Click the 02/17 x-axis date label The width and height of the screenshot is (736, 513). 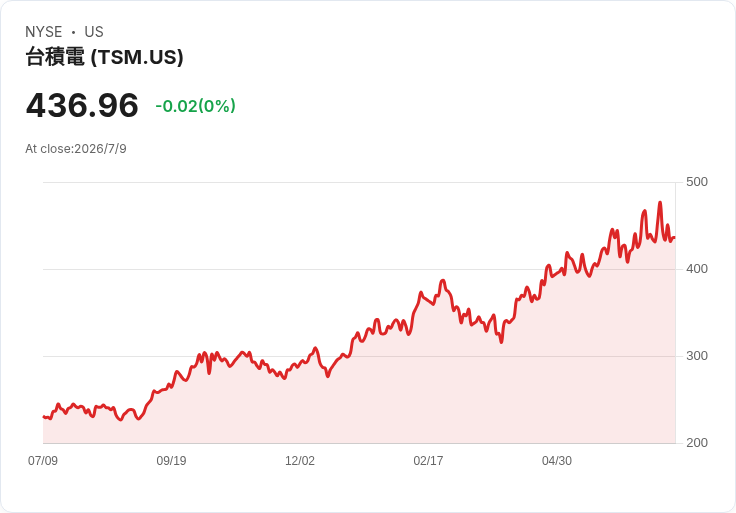428,461
